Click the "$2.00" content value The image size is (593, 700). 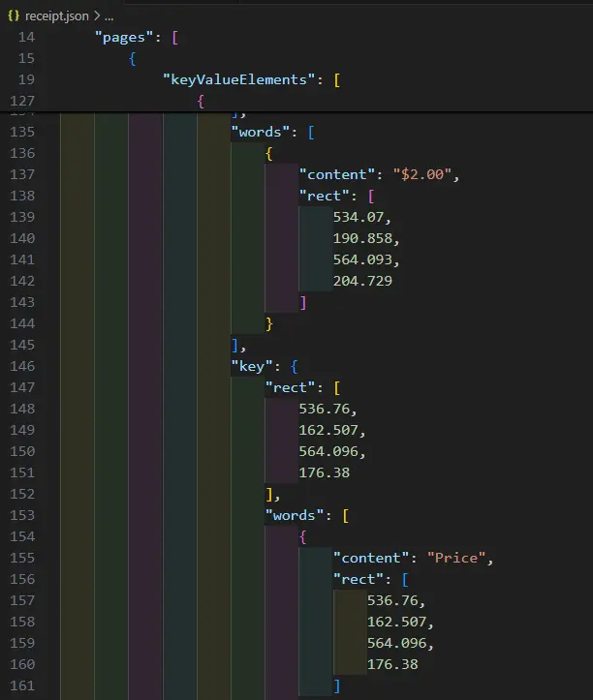422,174
